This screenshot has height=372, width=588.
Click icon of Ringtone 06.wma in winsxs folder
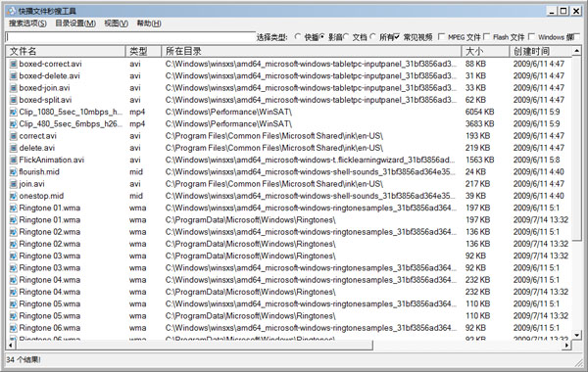14,328
